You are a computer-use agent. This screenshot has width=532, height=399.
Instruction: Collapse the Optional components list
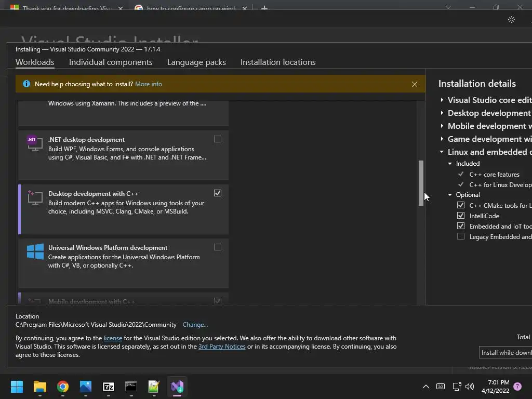[x=450, y=195]
